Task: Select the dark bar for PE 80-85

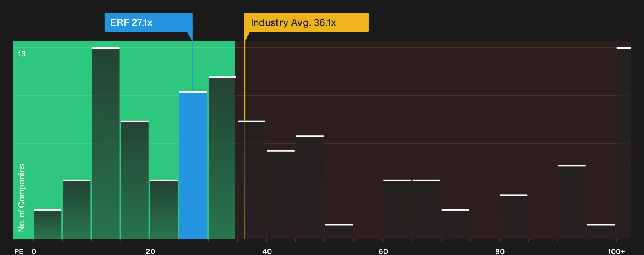Action: pyautogui.click(x=514, y=217)
